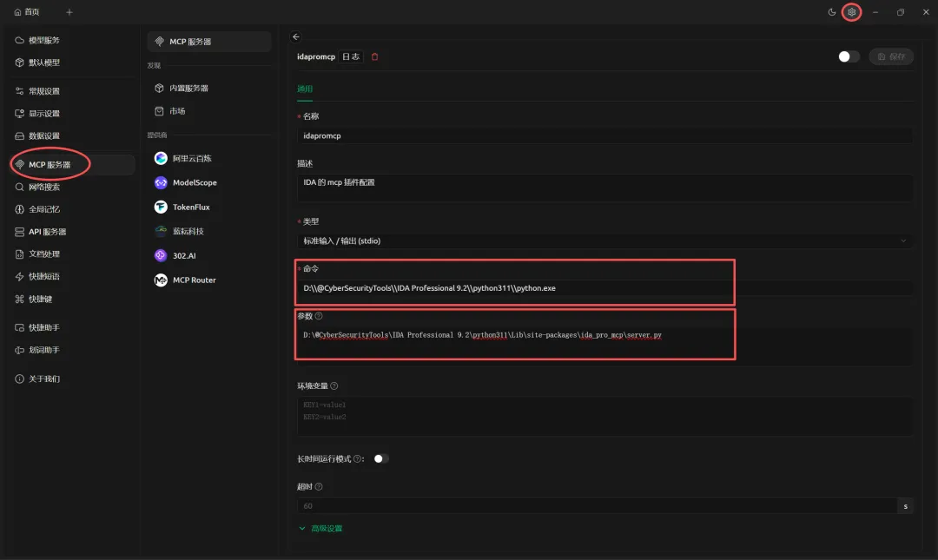Add a new tab with plus icon
This screenshot has width=938, height=560.
(x=69, y=12)
